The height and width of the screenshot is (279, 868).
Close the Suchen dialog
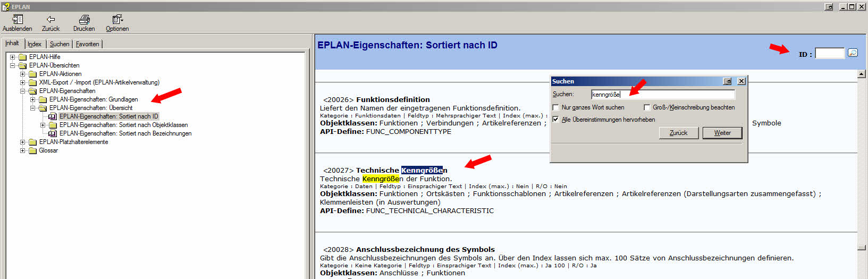click(x=741, y=81)
